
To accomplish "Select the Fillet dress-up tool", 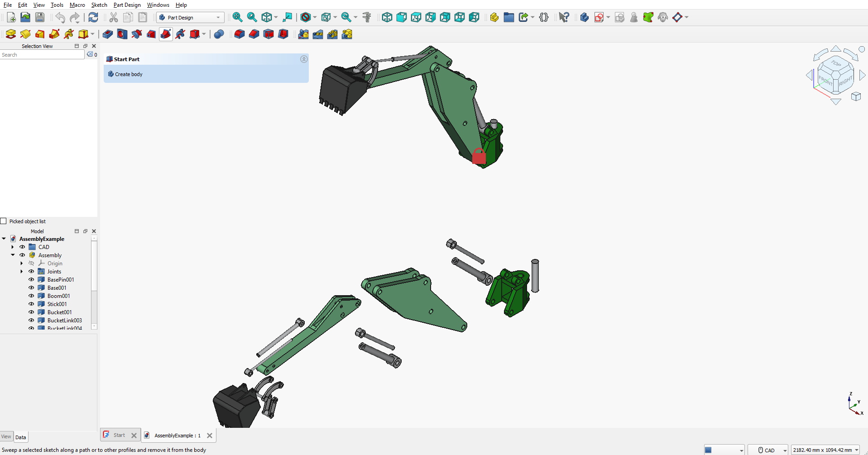I will pos(239,34).
